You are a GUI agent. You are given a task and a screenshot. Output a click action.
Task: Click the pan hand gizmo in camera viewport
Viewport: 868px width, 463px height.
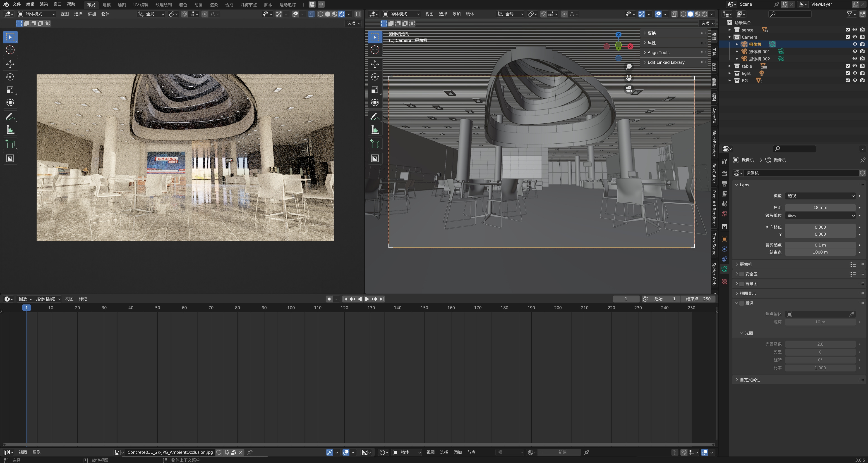click(x=628, y=78)
